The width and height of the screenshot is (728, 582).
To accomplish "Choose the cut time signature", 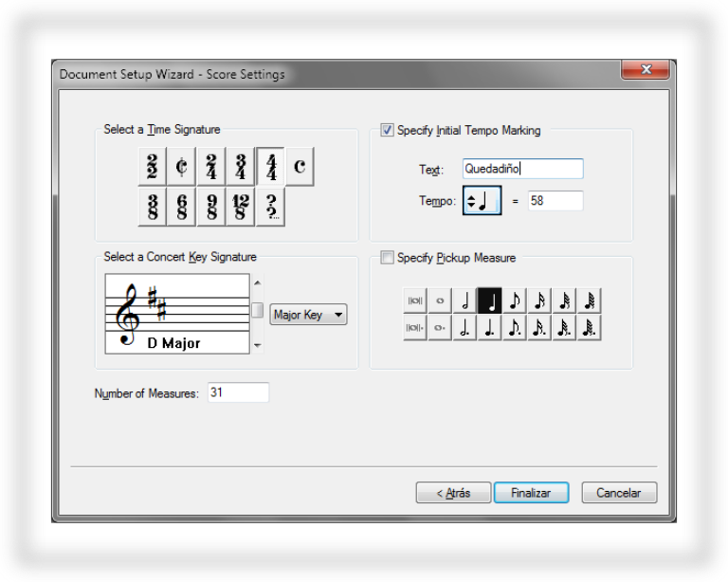I will click(182, 167).
